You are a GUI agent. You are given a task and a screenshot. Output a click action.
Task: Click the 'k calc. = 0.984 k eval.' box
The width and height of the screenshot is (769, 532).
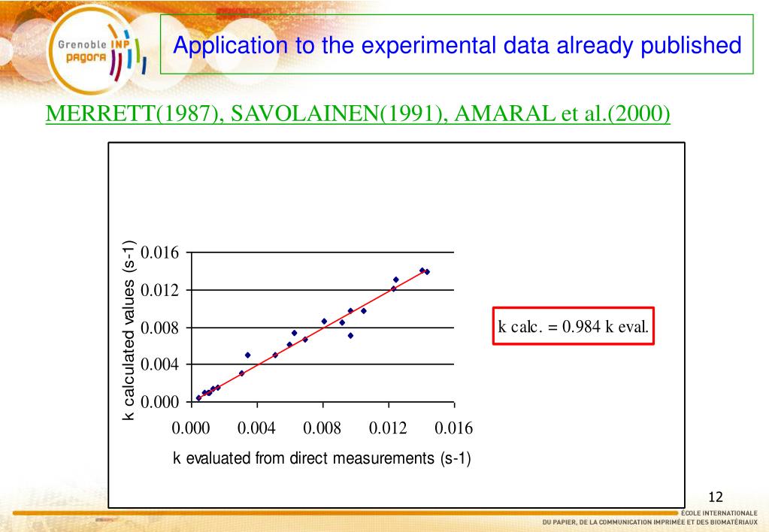pyautogui.click(x=574, y=326)
